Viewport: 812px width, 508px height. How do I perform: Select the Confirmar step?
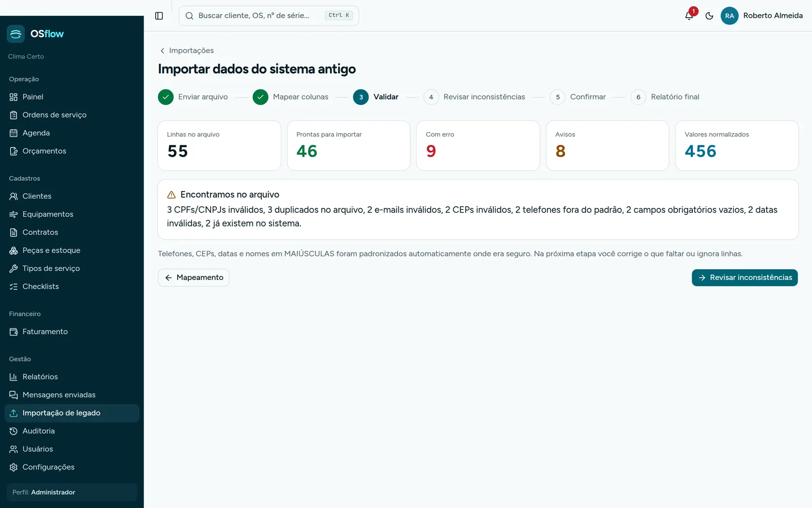tap(578, 97)
